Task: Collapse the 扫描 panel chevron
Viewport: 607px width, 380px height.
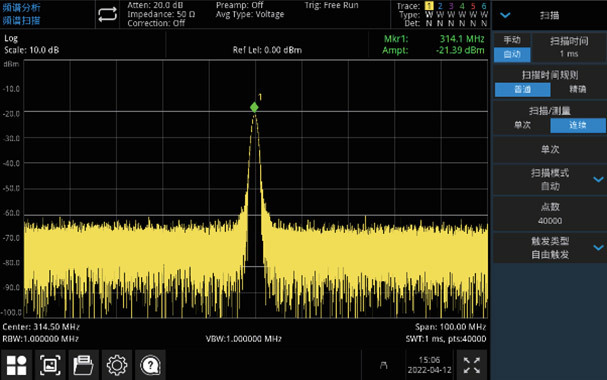Action: pyautogui.click(x=505, y=15)
